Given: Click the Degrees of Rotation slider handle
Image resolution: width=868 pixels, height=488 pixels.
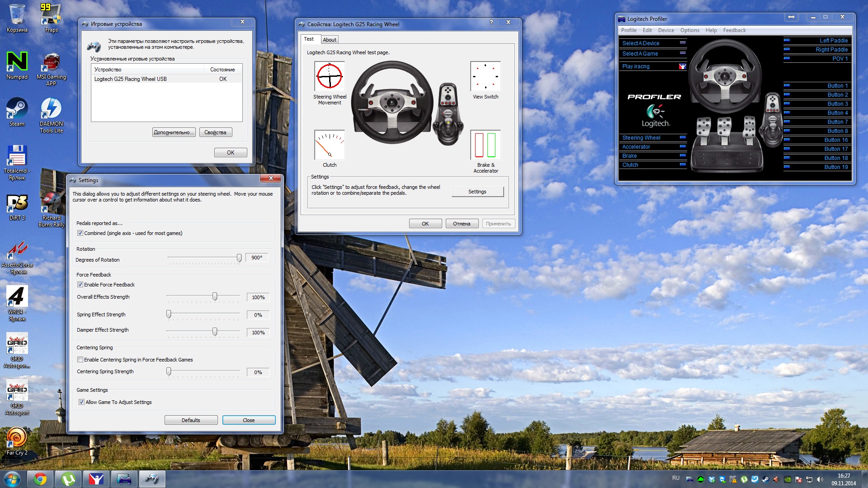Looking at the screenshot, I should pyautogui.click(x=239, y=258).
